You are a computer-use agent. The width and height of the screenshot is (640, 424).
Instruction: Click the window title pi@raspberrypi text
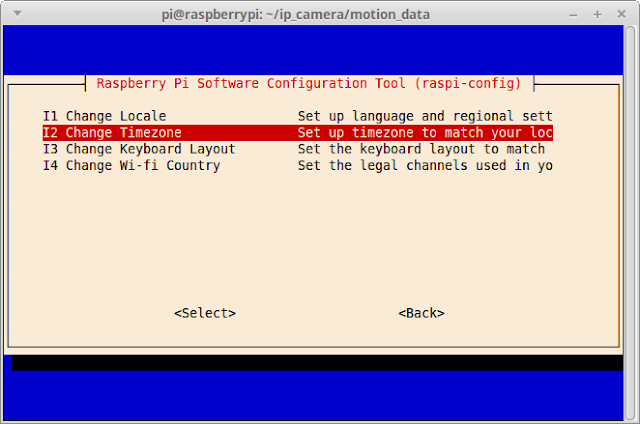pyautogui.click(x=296, y=15)
